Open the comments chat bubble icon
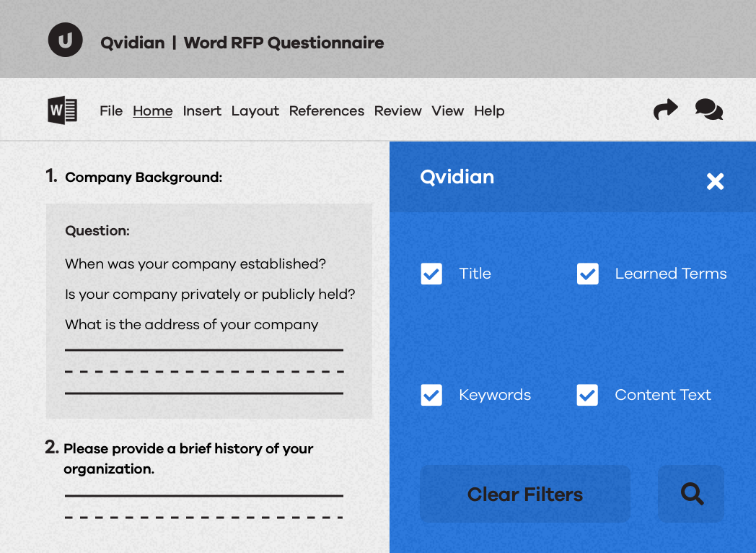 tap(708, 109)
